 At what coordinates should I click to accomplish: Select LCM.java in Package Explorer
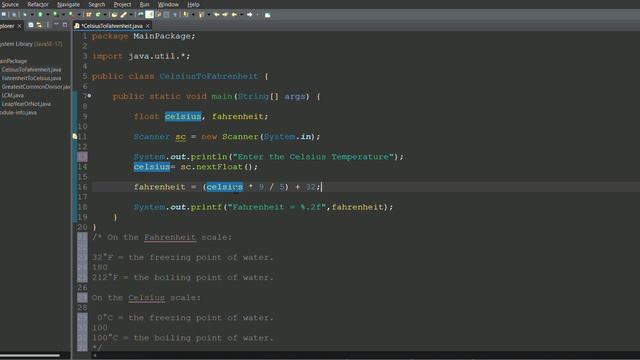(x=12, y=95)
